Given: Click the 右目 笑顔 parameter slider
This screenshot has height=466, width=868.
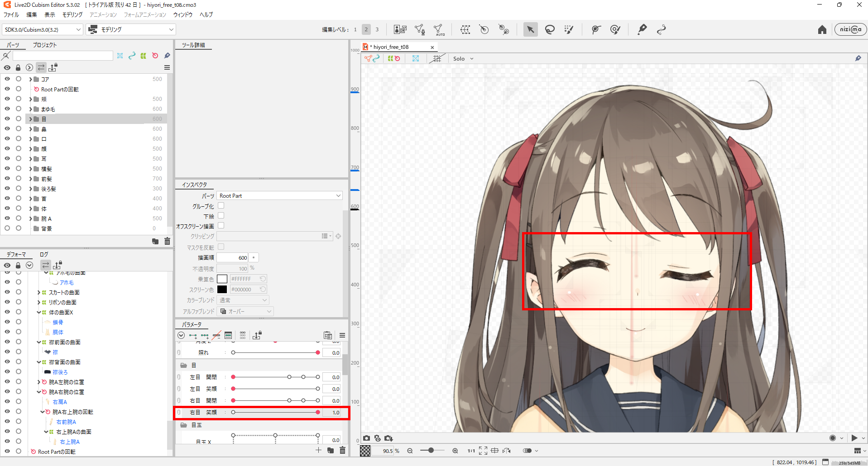Looking at the screenshot, I should pyautogui.click(x=275, y=412).
